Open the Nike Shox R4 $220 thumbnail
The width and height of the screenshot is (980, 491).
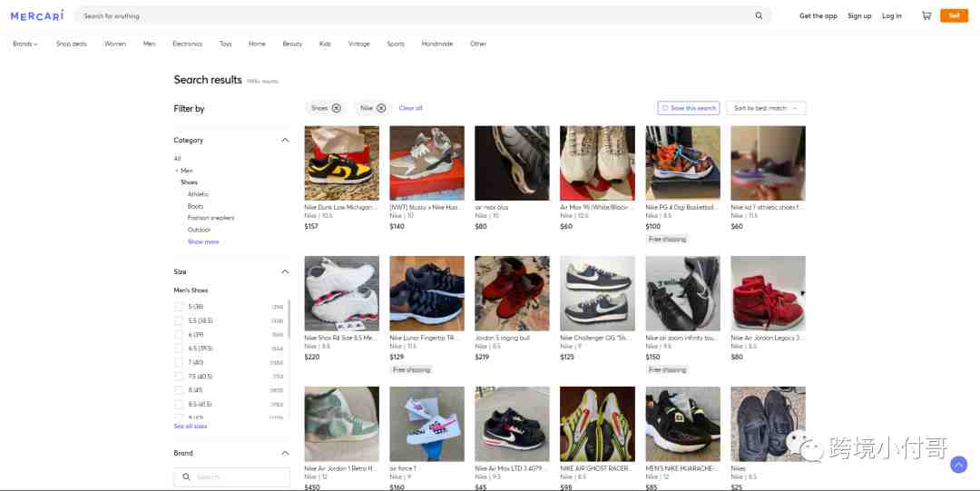pos(342,293)
